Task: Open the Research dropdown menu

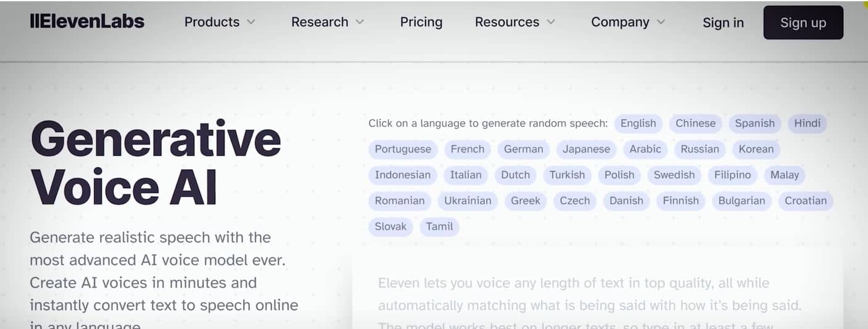Action: click(328, 22)
